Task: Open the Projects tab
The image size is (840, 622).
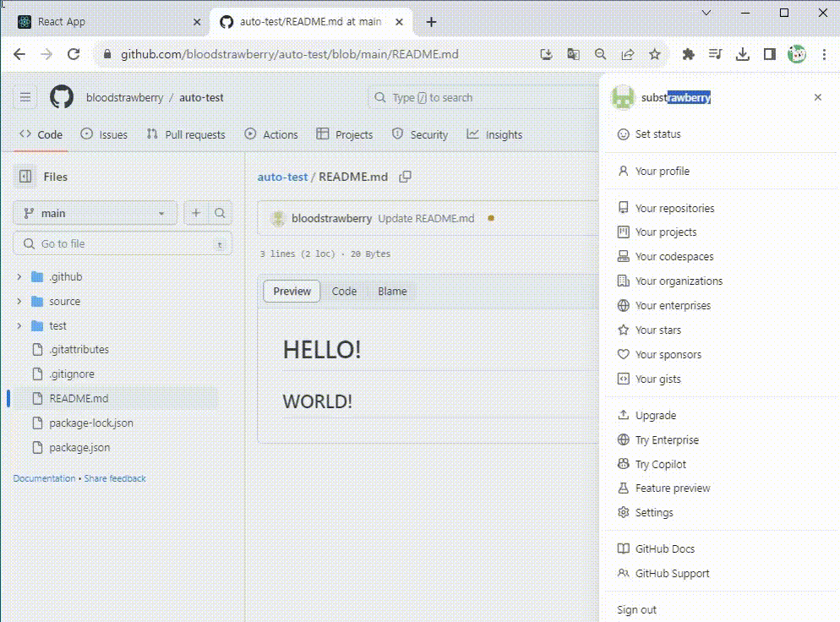Action: pos(345,134)
